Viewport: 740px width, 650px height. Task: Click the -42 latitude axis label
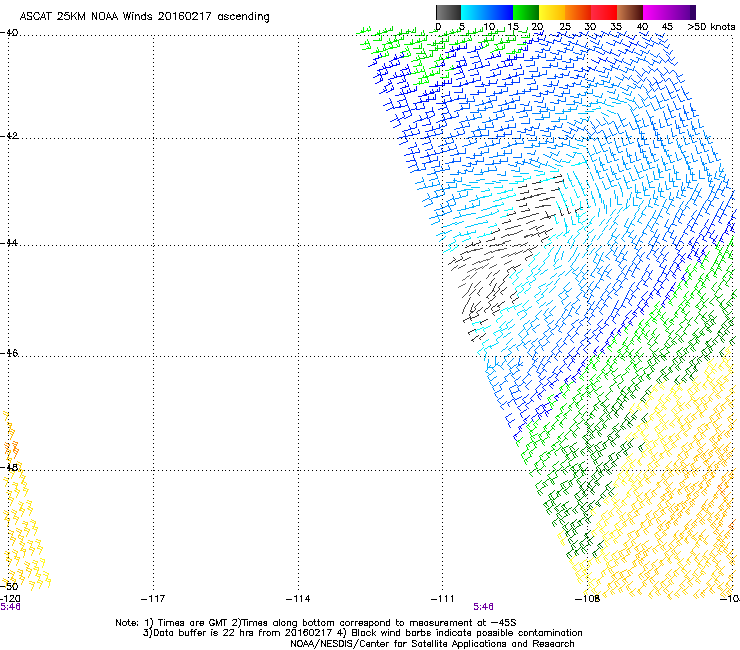click(x=9, y=136)
